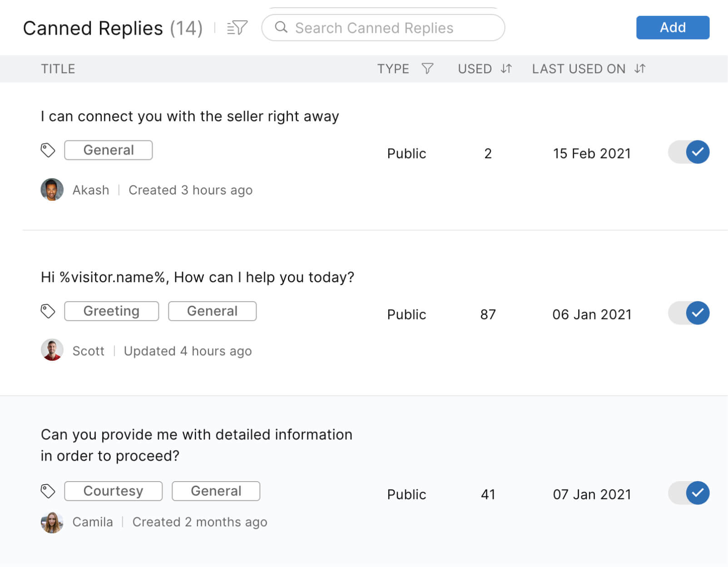
Task: Open the 'How can I help you today?' reply
Action: 197,277
